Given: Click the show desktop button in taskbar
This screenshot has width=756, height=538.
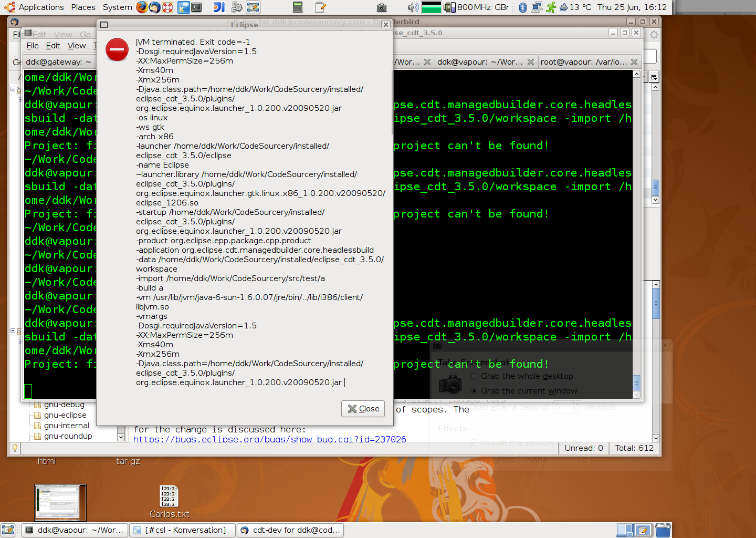Looking at the screenshot, I should [8, 530].
